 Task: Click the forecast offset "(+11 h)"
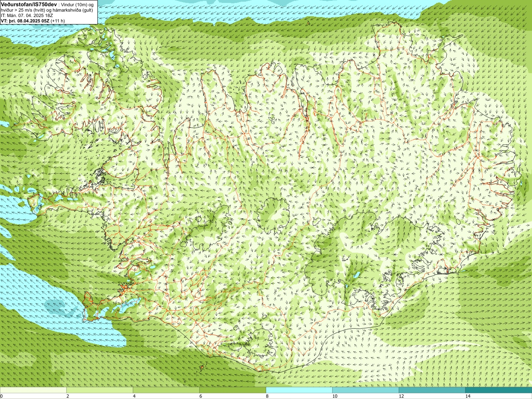coord(57,20)
